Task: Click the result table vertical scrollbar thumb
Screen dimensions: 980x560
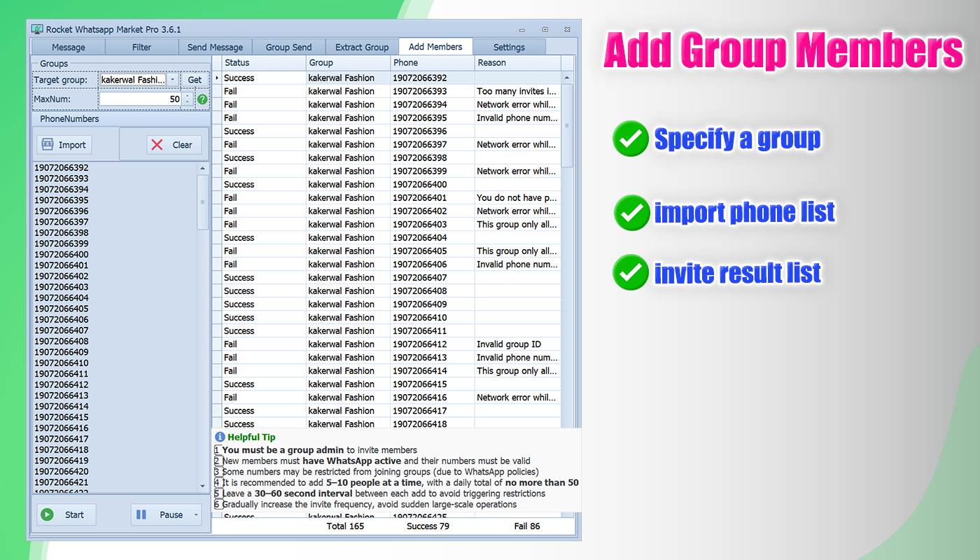Action: click(567, 125)
